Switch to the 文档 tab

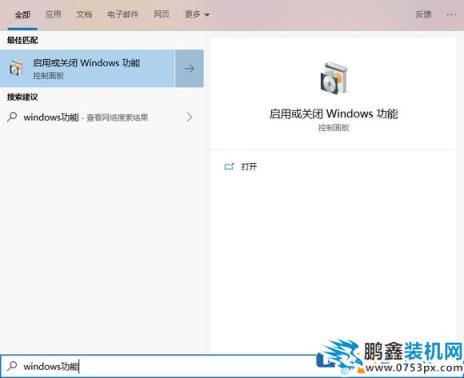84,14
